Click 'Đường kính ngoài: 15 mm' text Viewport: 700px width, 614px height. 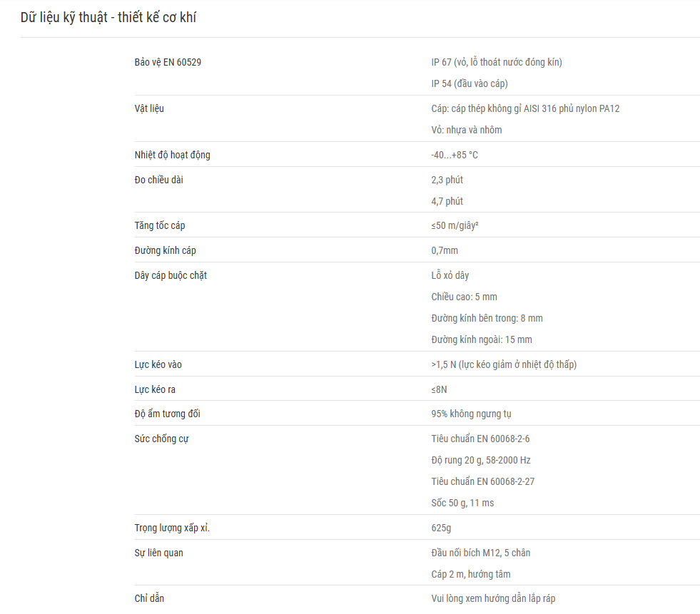click(x=482, y=340)
